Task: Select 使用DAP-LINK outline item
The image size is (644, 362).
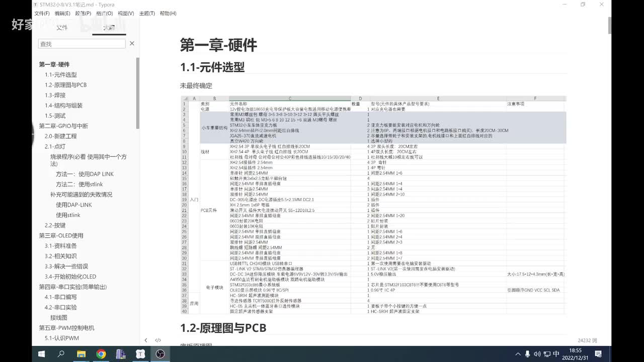Action: coord(74,205)
